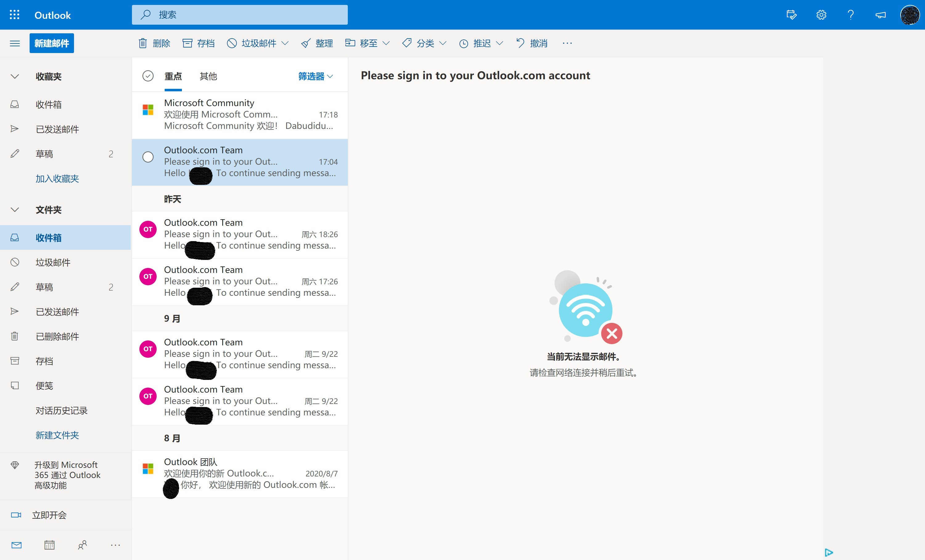925x560 pixels.
Task: Collapse the 文件夹 section chevron
Action: pyautogui.click(x=14, y=210)
